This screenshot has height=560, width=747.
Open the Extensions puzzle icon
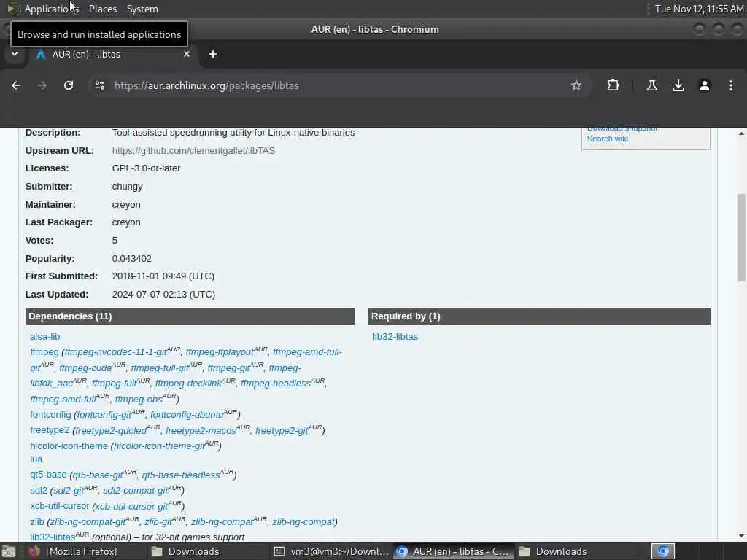tap(613, 85)
